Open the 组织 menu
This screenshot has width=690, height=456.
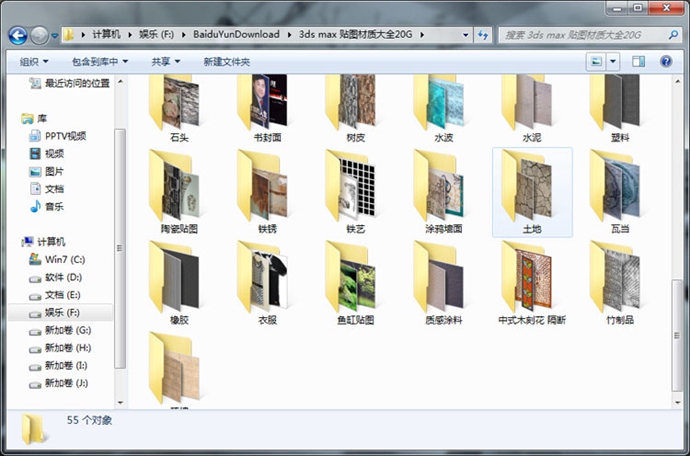coord(34,62)
